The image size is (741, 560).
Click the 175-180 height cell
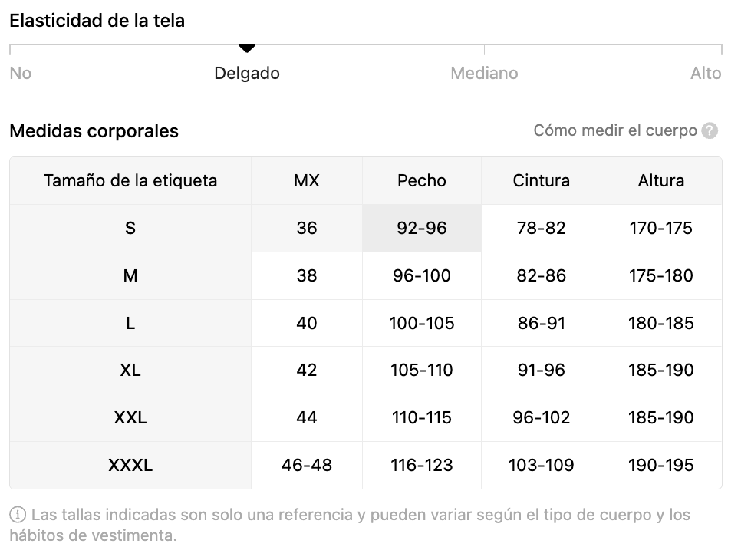(661, 275)
